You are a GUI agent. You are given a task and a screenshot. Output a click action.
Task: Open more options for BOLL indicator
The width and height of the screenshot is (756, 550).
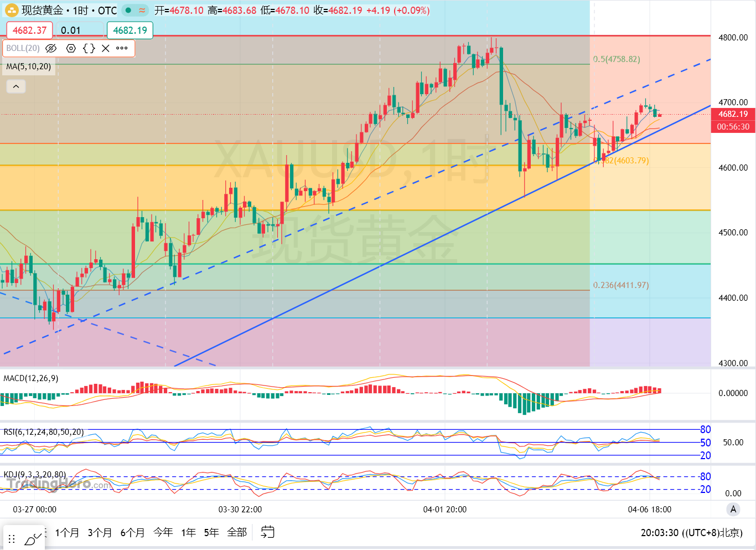pos(122,48)
